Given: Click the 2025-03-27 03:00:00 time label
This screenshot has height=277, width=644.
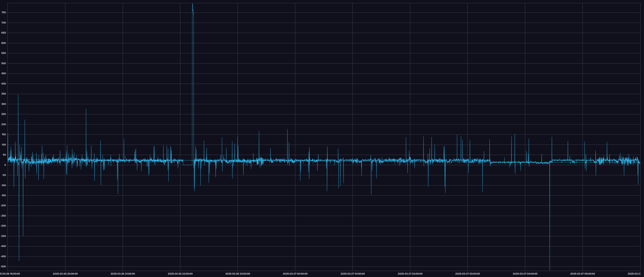Looking at the screenshot, I should pos(468,274).
